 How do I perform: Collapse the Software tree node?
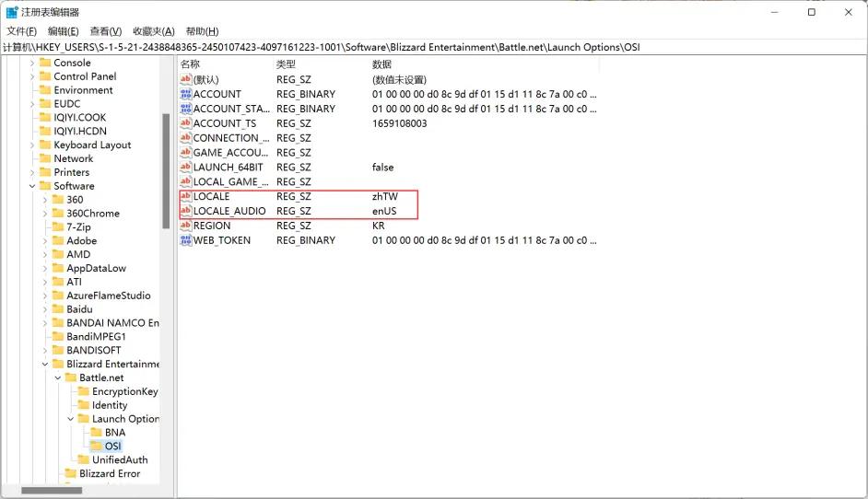pyautogui.click(x=32, y=186)
